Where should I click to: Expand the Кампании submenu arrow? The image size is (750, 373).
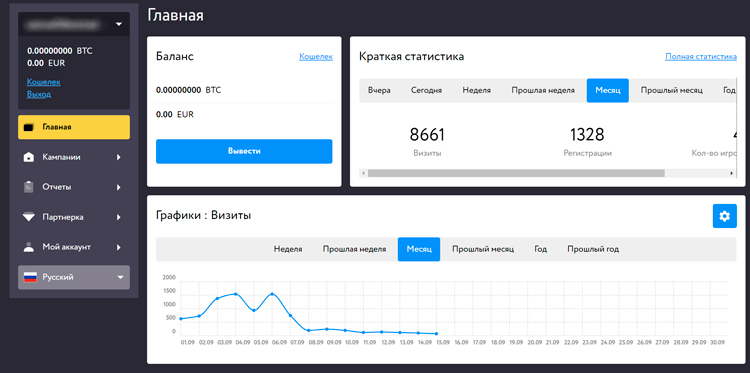[119, 157]
